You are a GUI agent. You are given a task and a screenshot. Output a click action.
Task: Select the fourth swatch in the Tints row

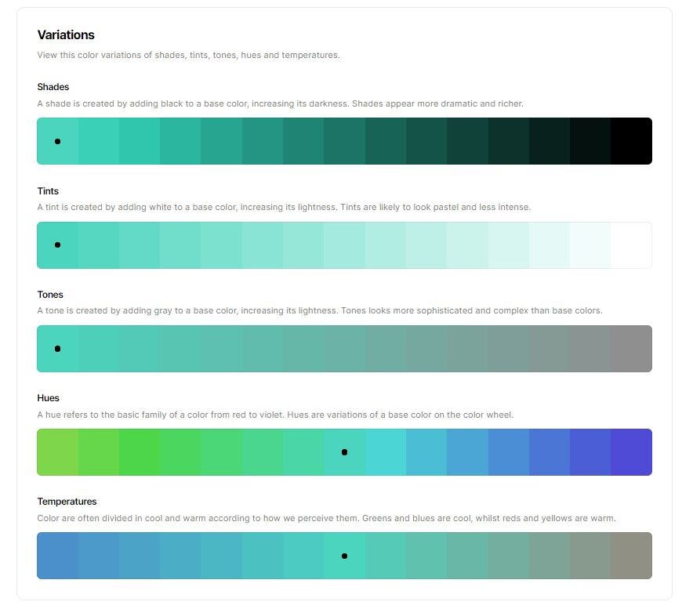click(180, 245)
